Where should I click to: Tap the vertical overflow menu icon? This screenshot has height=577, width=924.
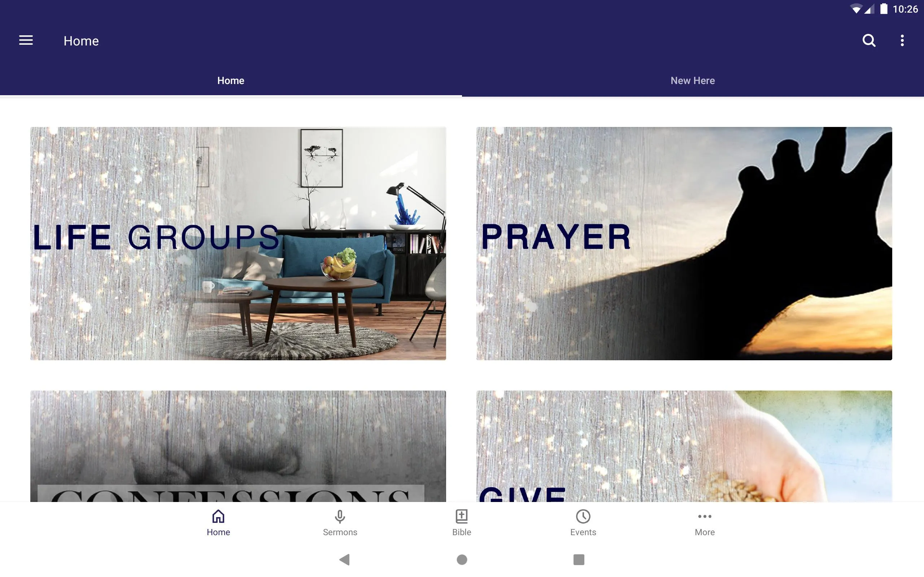pos(903,40)
